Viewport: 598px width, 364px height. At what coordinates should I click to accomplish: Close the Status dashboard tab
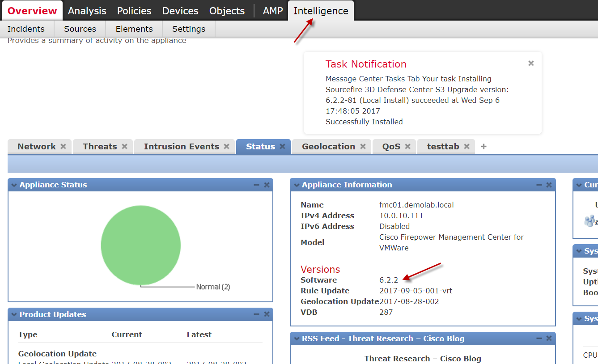tap(282, 147)
